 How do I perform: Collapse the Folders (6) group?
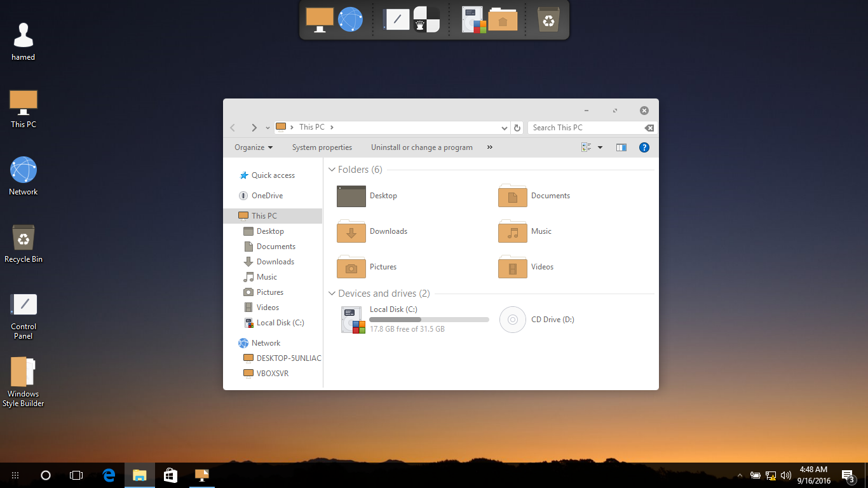(332, 170)
